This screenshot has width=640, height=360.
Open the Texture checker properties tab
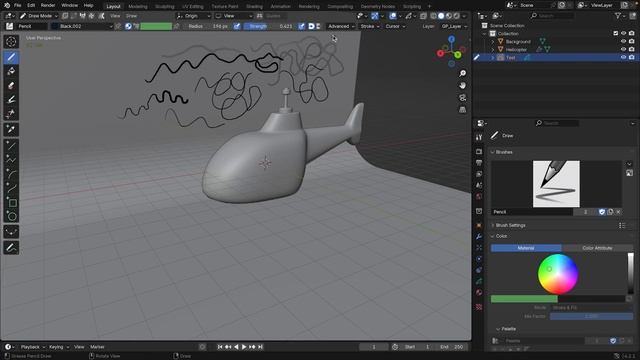click(x=479, y=307)
